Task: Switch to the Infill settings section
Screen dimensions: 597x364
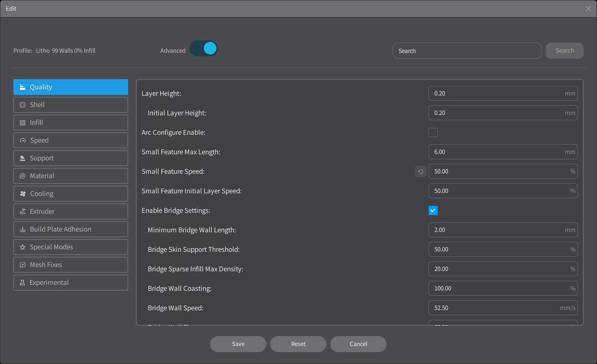Action: click(71, 122)
